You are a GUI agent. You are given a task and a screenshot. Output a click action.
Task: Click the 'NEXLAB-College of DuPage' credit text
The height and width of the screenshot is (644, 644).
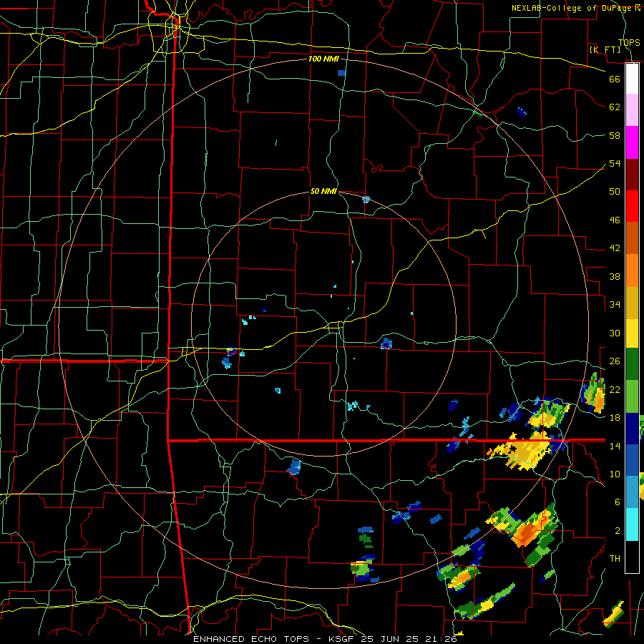click(x=571, y=8)
